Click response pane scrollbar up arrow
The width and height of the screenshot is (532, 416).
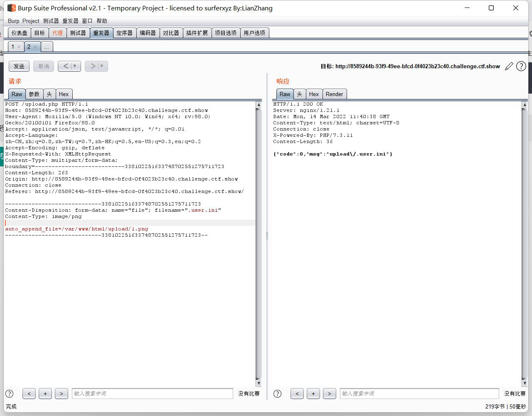click(x=525, y=105)
